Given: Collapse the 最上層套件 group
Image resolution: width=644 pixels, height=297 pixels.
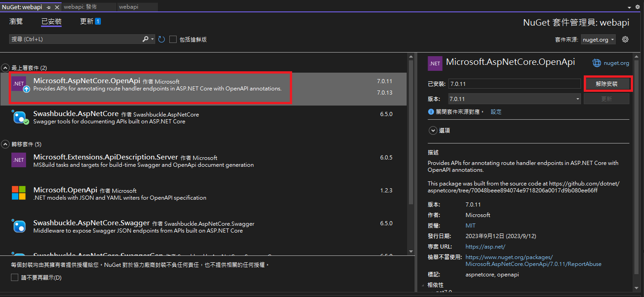Looking at the screenshot, I should (x=5, y=68).
